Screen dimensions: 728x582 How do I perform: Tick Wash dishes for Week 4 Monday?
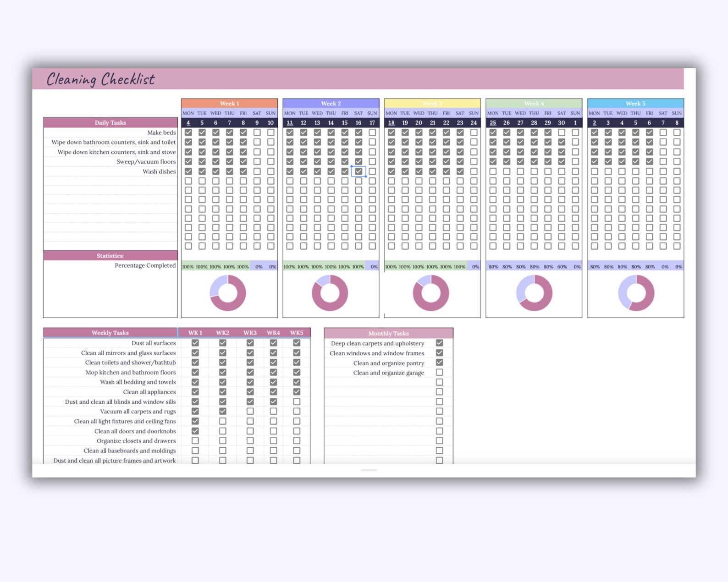coord(493,171)
